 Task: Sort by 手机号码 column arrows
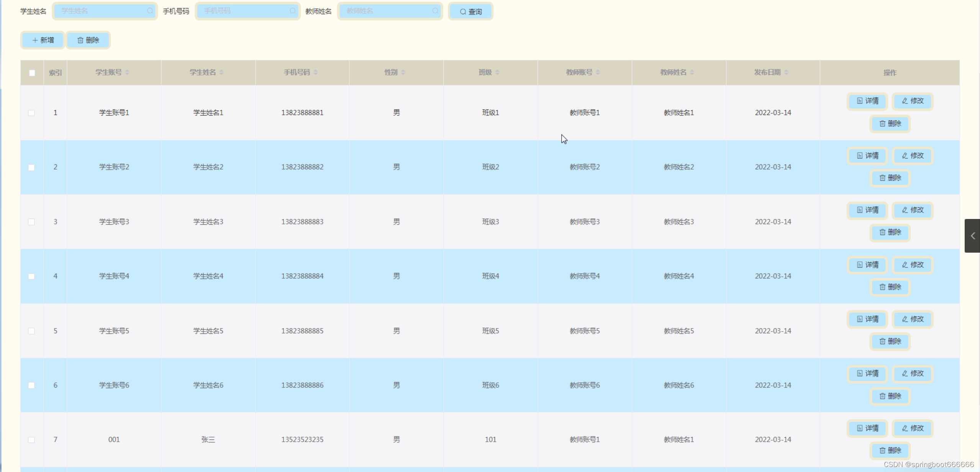pyautogui.click(x=316, y=72)
